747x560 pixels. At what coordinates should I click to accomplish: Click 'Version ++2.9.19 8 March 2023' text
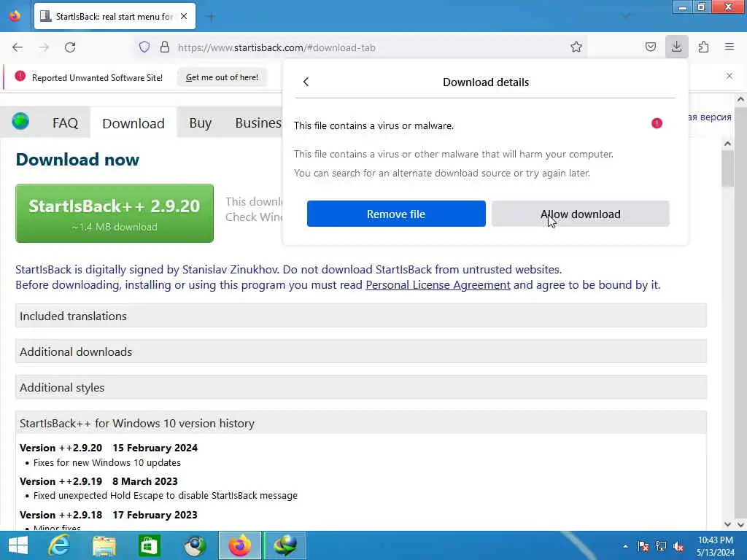[x=98, y=481]
